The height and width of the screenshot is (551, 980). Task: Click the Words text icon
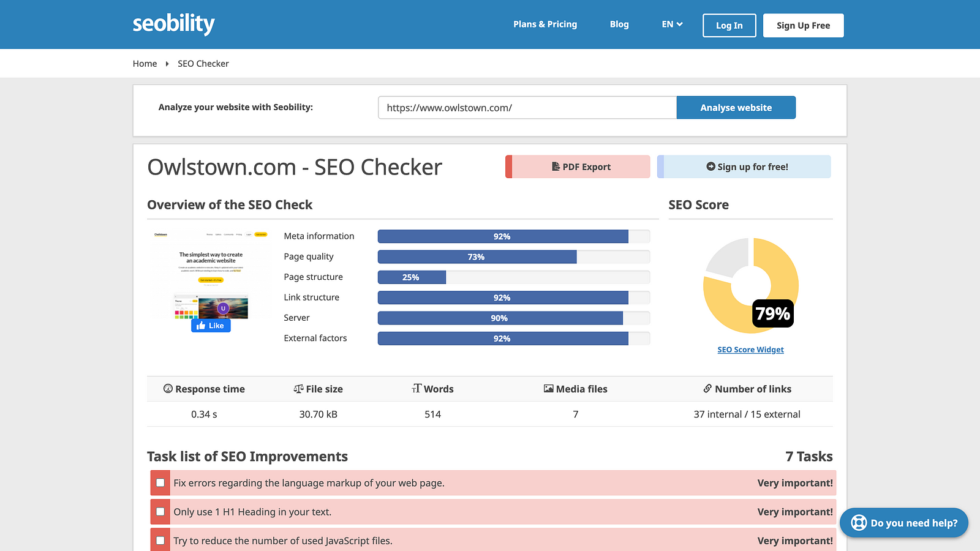(417, 389)
